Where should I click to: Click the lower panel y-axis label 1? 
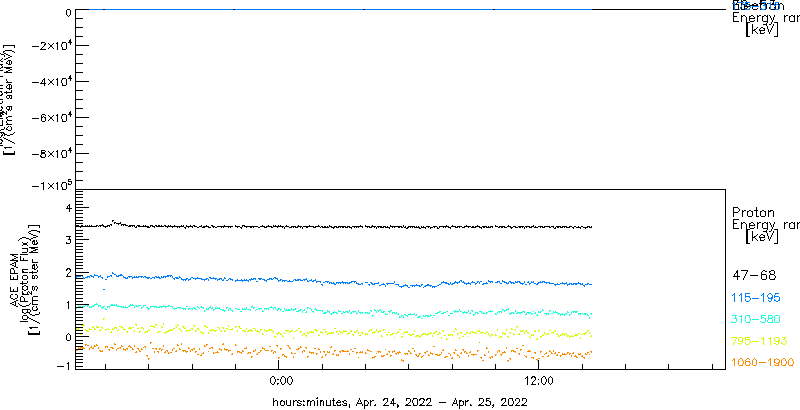coord(71,304)
